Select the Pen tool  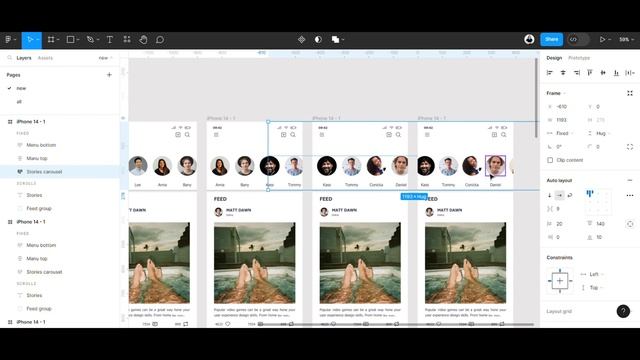click(x=90, y=40)
